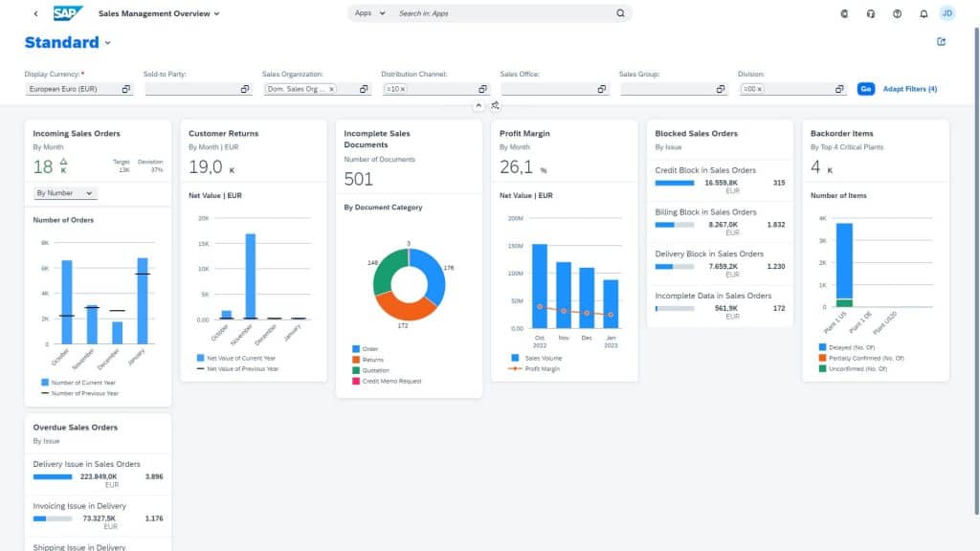Image resolution: width=980 pixels, height=551 pixels.
Task: Click the Credit Block progress bar
Action: [675, 183]
